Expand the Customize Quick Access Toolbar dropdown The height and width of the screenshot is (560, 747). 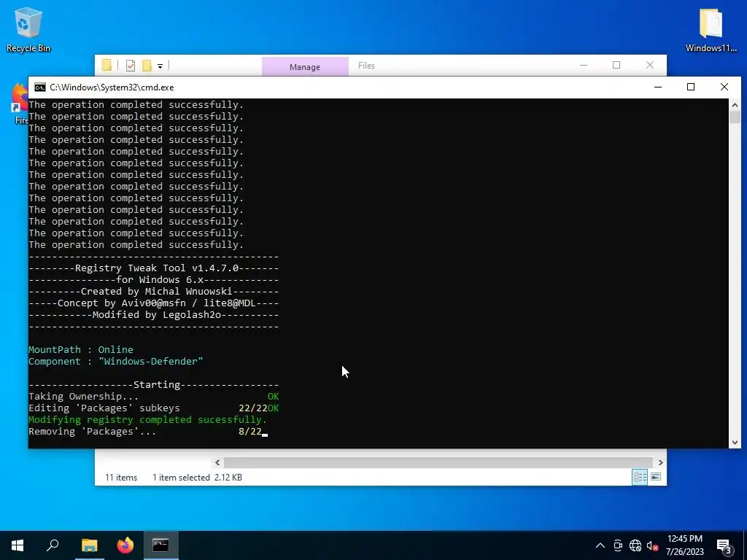[160, 66]
